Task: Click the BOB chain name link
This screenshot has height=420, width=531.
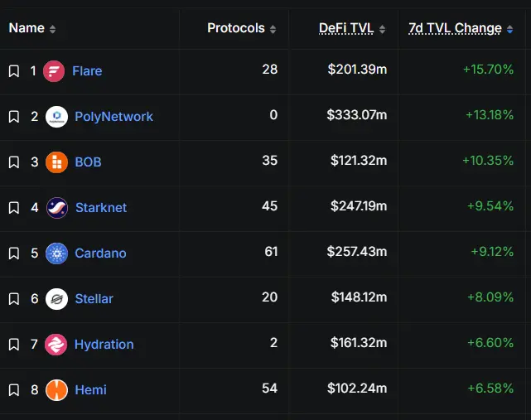Action: [88, 162]
